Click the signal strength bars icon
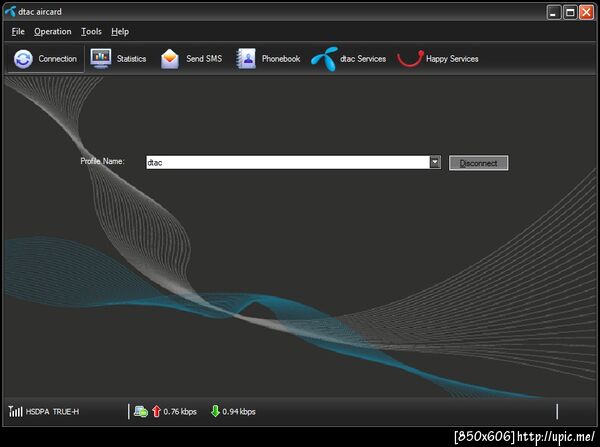The height and width of the screenshot is (447, 600). [x=15, y=411]
